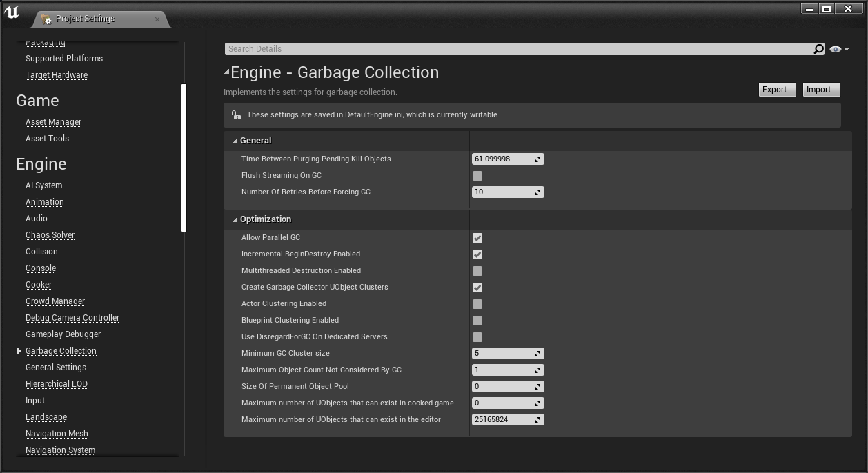Enable Blueprint Clustering Enabled checkbox
This screenshot has width=868, height=473.
point(477,321)
